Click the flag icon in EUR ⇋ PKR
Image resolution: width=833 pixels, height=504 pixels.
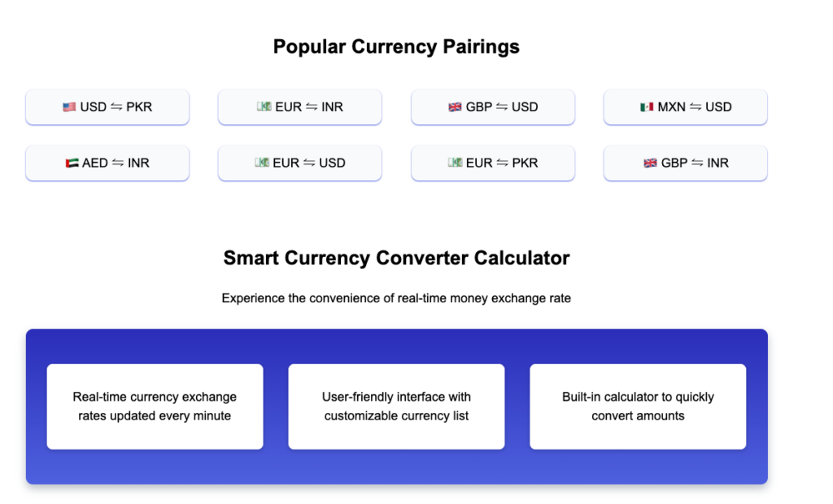point(455,163)
